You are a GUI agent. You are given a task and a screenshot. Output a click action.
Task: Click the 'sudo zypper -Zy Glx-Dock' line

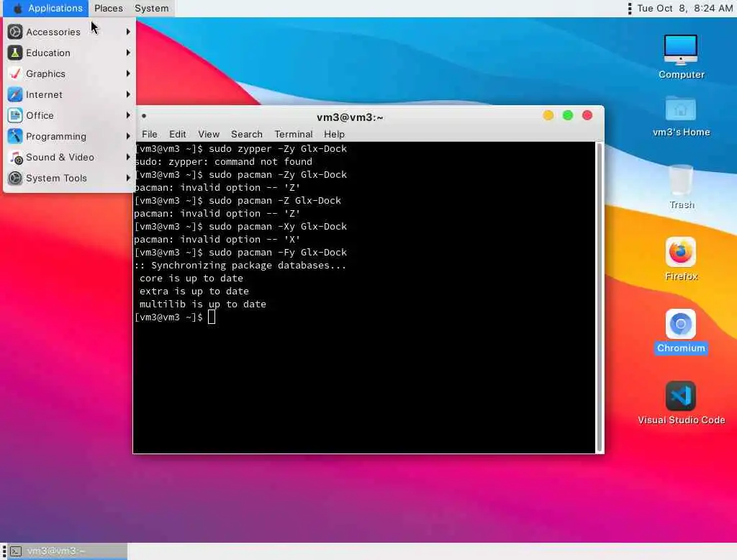click(x=278, y=148)
